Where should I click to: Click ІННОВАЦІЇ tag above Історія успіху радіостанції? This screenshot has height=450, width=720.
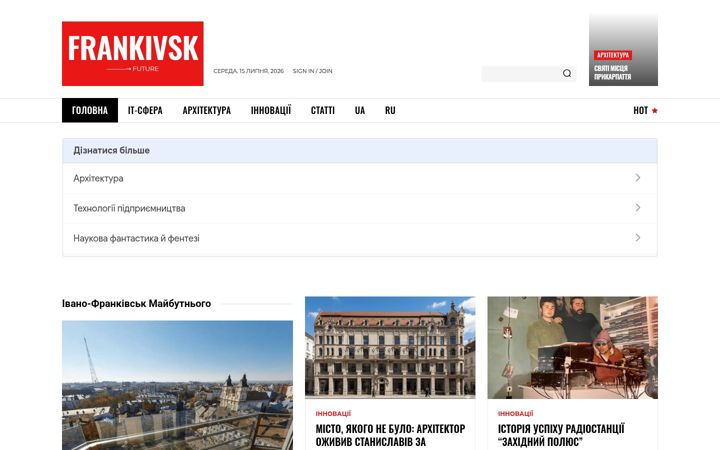515,414
